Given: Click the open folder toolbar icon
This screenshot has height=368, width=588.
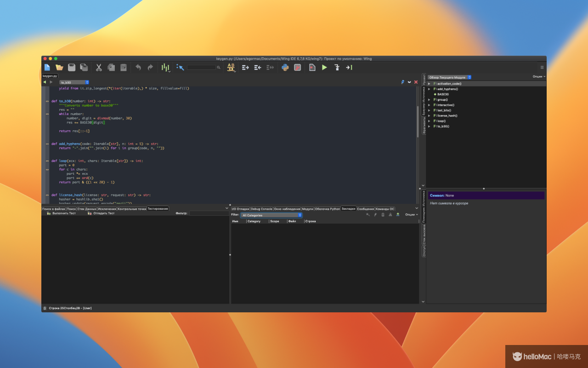Looking at the screenshot, I should [x=59, y=67].
